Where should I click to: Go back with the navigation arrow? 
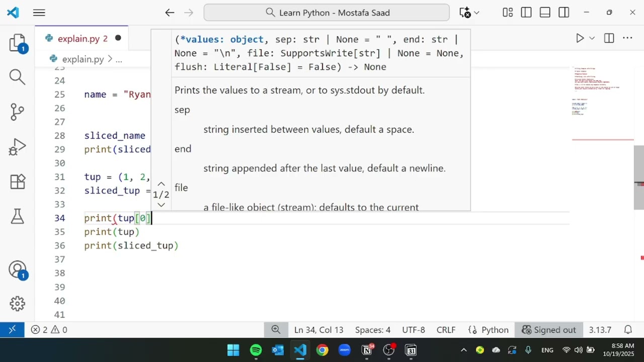click(170, 13)
